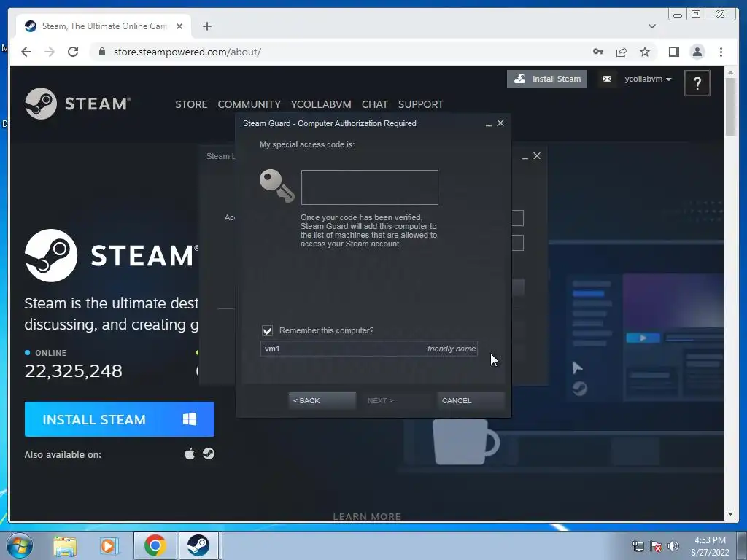Open the saved passwords key icon
The height and width of the screenshot is (560, 747).
point(598,52)
